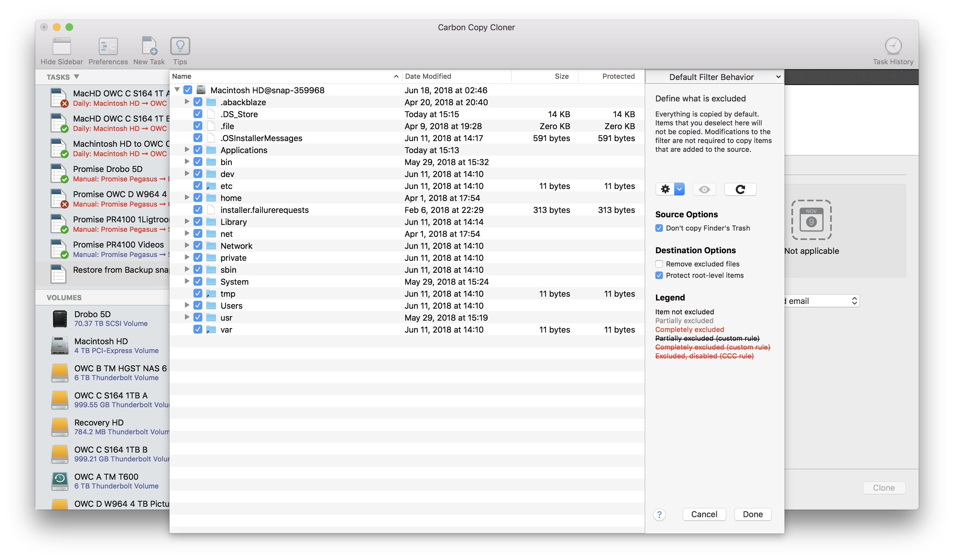
Task: Sort by Name column header
Action: point(286,77)
